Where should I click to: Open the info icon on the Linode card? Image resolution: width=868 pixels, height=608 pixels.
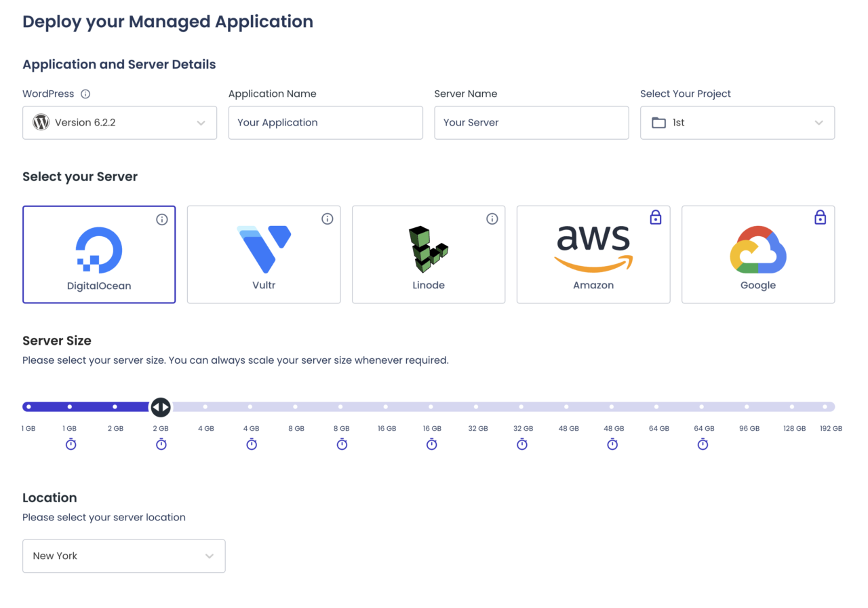tap(492, 218)
